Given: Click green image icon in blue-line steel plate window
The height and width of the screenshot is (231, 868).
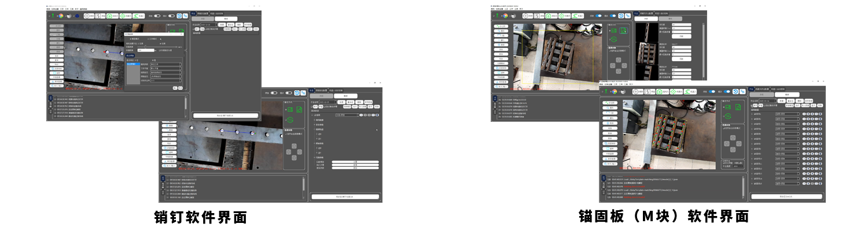Looking at the screenshot, I should [x=290, y=109].
